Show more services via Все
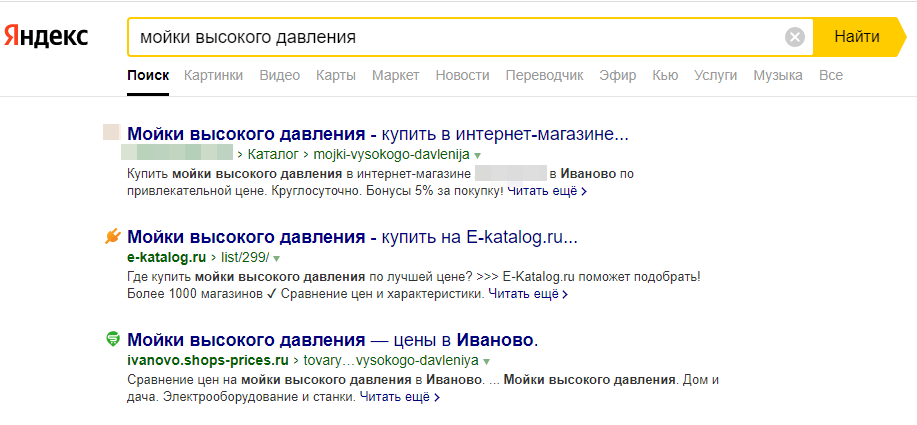 coord(830,75)
